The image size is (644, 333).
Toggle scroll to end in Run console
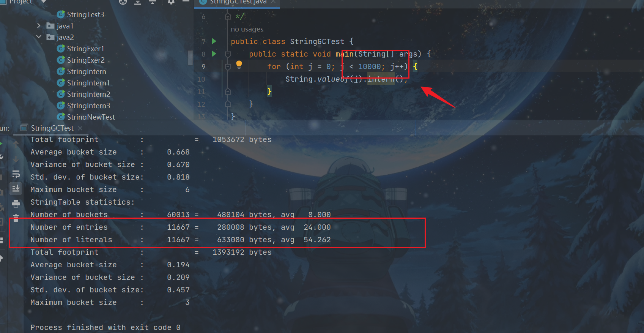tap(16, 188)
